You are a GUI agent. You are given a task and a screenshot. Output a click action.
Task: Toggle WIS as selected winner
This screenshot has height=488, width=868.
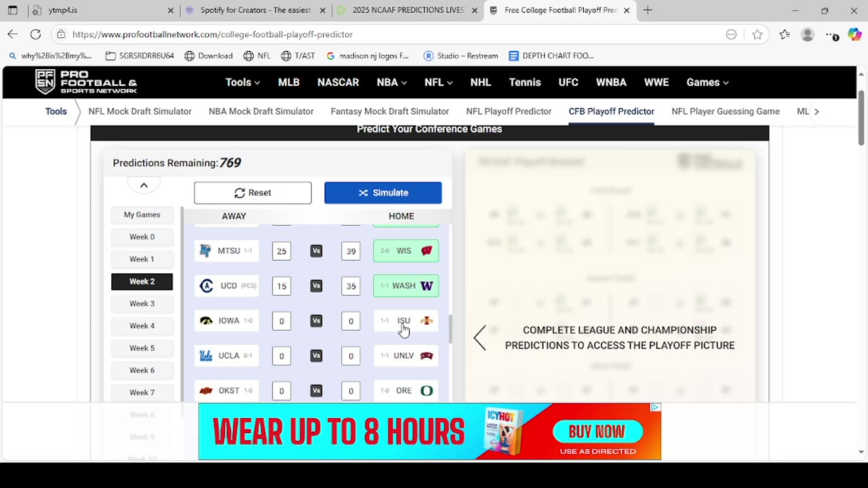click(x=406, y=251)
